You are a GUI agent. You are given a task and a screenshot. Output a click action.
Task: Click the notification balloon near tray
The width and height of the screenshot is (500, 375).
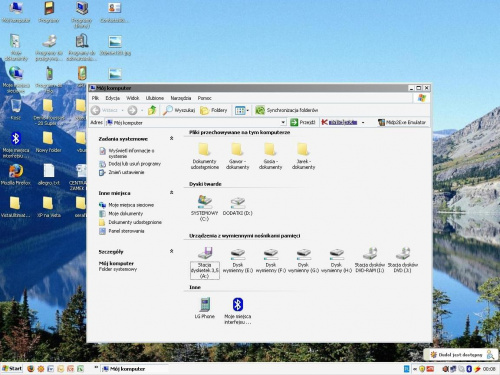point(460,355)
